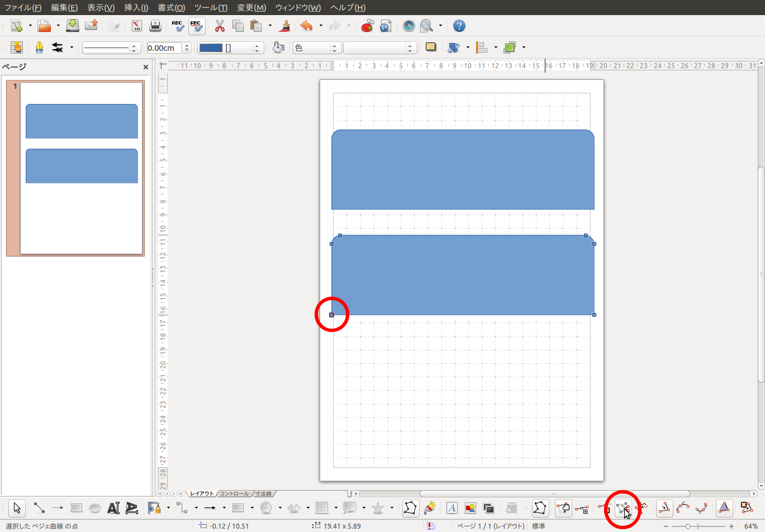Toggle Move Points mode
765x532 pixels.
[563, 508]
